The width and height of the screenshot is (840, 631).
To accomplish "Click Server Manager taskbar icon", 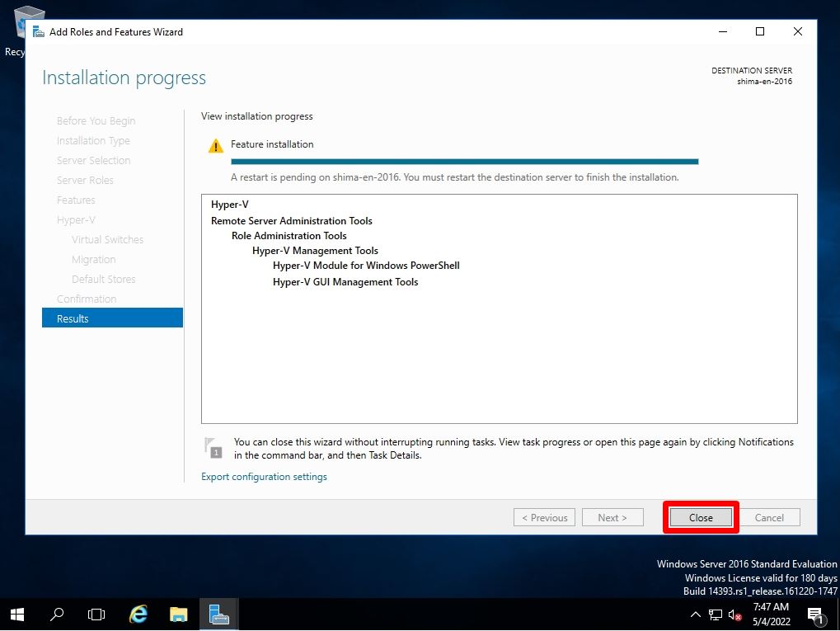I will pos(218,615).
